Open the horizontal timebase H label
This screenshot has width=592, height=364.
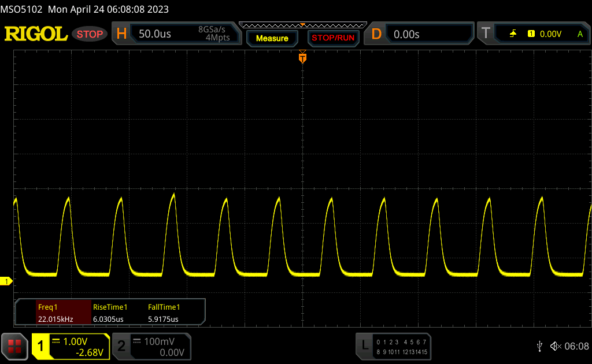click(x=121, y=34)
